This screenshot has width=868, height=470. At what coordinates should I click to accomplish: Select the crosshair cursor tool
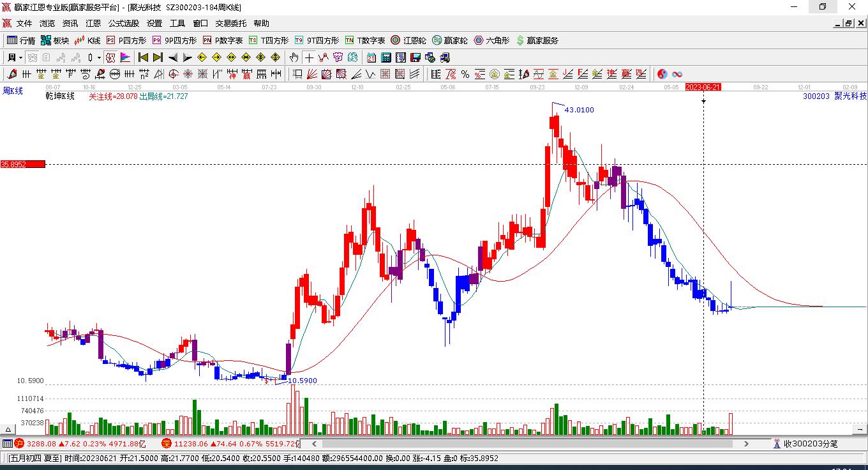pyautogui.click(x=308, y=57)
